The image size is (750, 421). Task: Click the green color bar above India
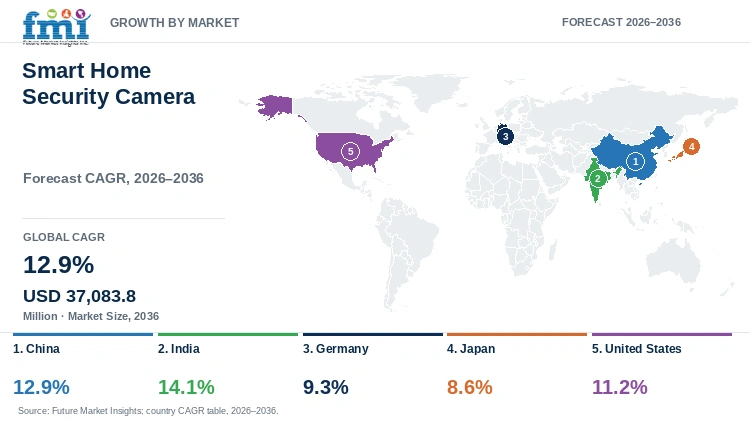click(x=228, y=334)
